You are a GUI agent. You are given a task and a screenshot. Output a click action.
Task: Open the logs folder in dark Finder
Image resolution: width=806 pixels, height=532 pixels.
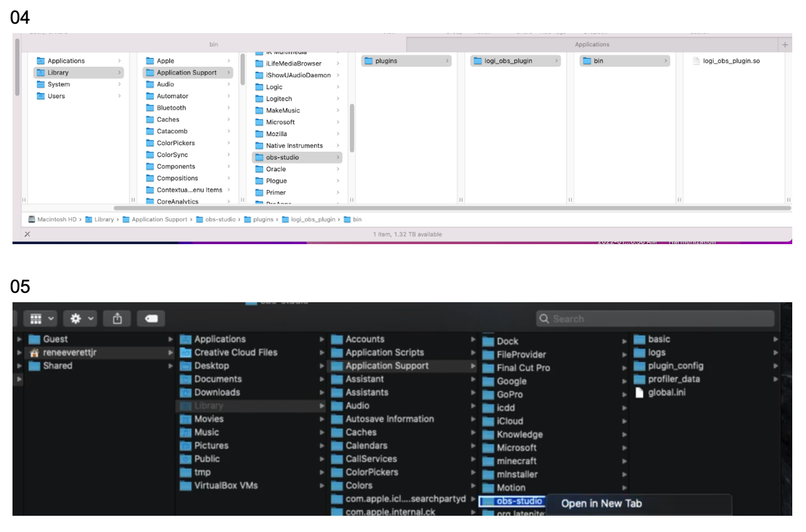coord(705,352)
